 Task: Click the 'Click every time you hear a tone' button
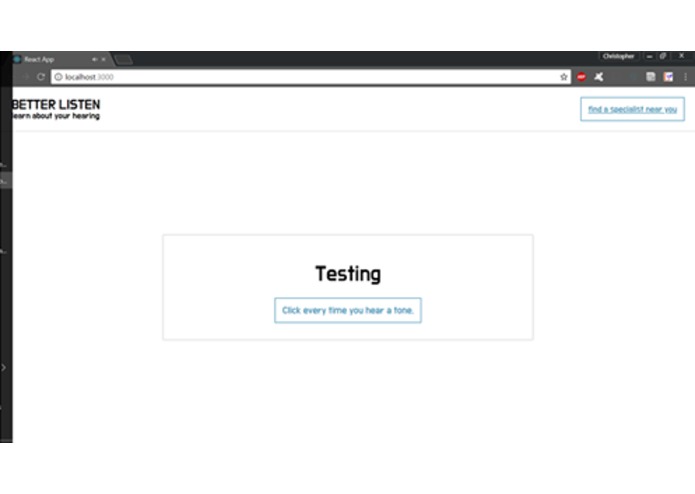click(x=348, y=310)
